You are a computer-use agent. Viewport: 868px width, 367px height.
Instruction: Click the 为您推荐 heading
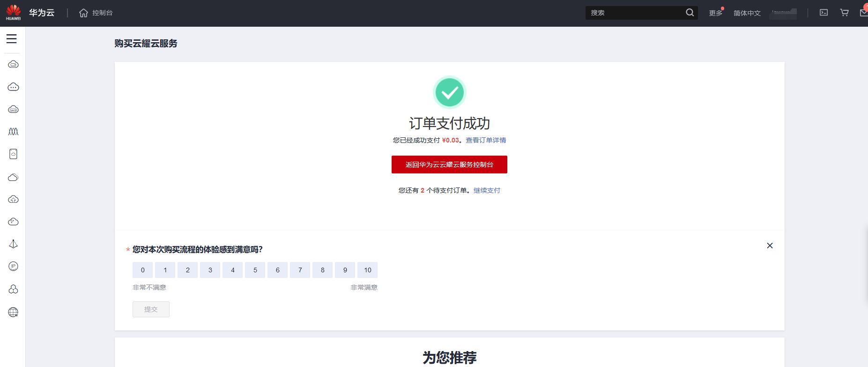tap(450, 358)
